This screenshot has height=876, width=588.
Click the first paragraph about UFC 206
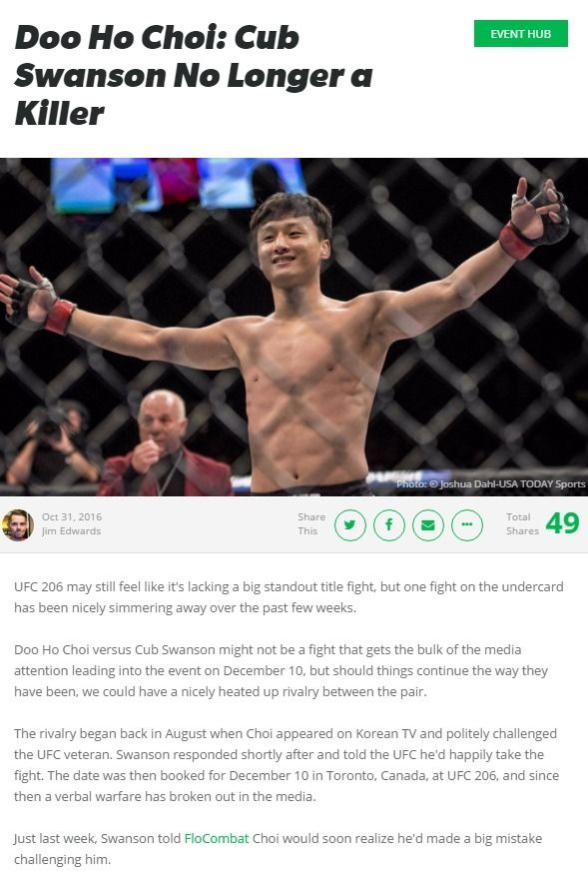(x=289, y=597)
